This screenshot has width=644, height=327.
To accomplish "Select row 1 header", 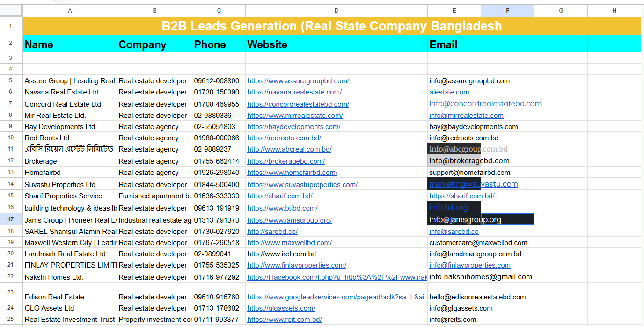I will pyautogui.click(x=11, y=26).
